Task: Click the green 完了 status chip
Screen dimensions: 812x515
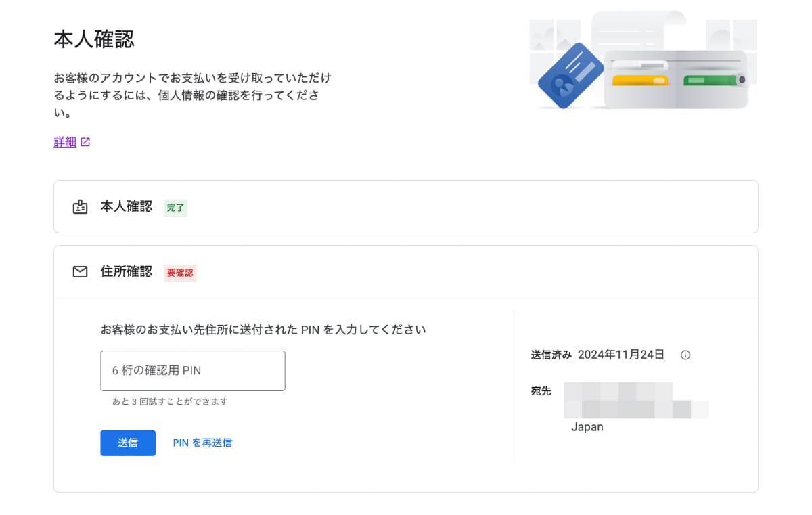Action: coord(175,208)
